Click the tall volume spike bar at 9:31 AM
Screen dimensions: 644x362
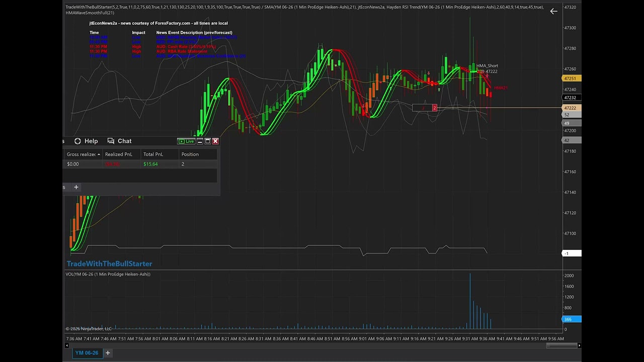470,302
